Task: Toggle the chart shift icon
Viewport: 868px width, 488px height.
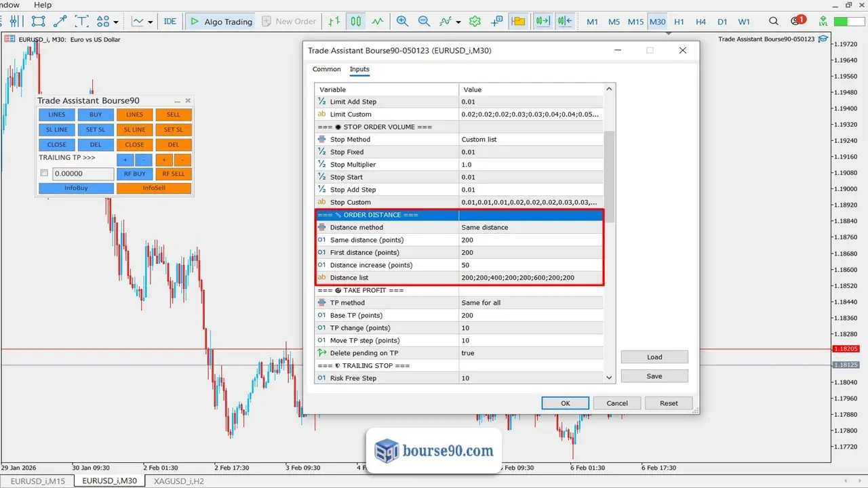Action: click(x=564, y=21)
